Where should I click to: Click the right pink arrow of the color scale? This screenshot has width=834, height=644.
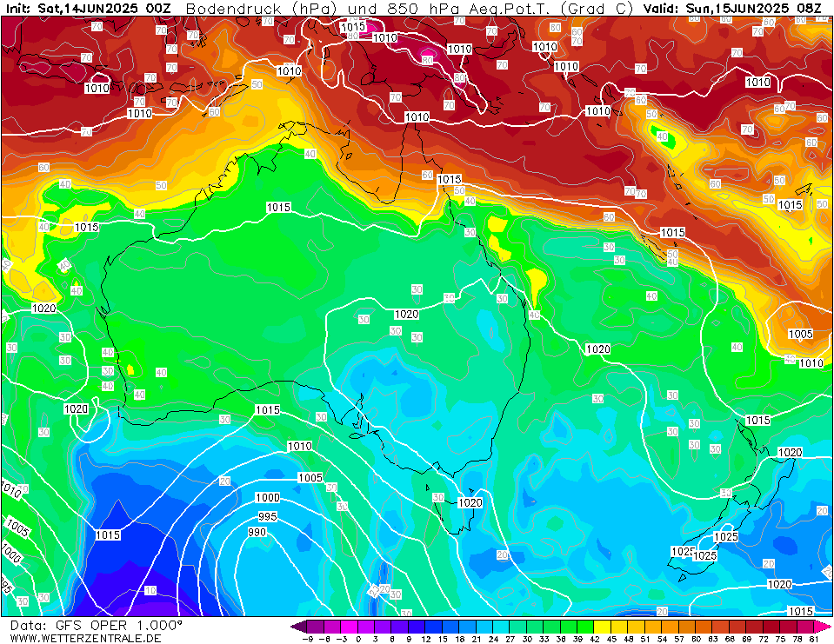click(x=822, y=627)
